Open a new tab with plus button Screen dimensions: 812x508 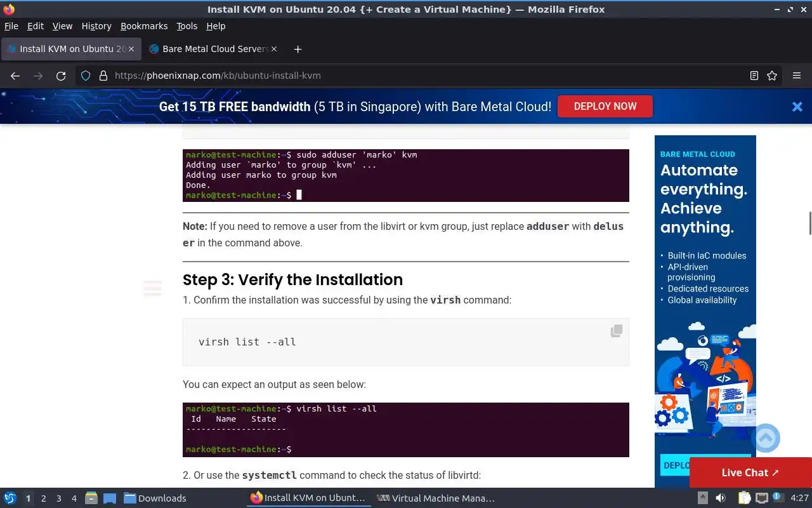pyautogui.click(x=298, y=49)
